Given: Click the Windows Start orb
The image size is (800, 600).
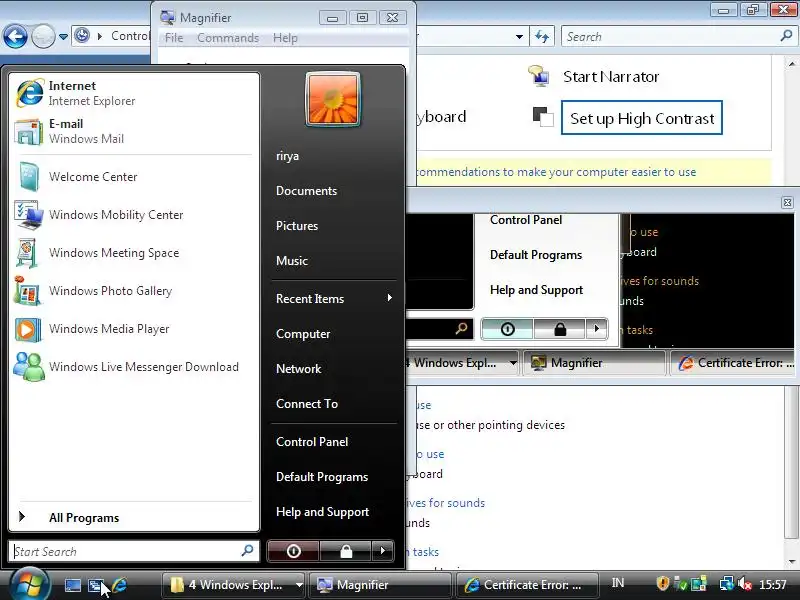Looking at the screenshot, I should 29,585.
